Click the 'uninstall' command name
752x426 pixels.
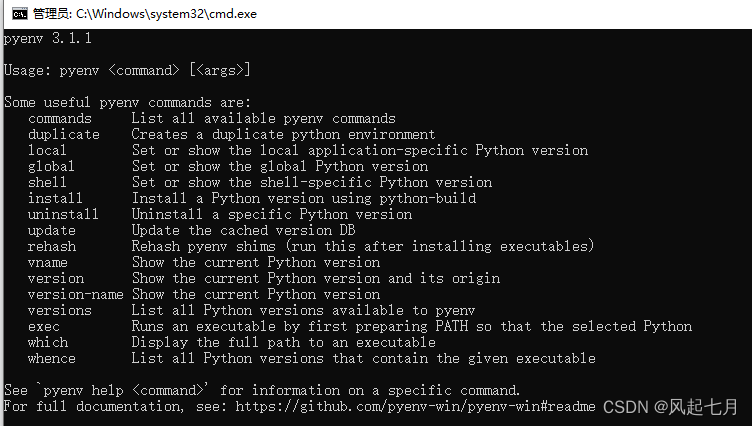pyautogui.click(x=63, y=214)
